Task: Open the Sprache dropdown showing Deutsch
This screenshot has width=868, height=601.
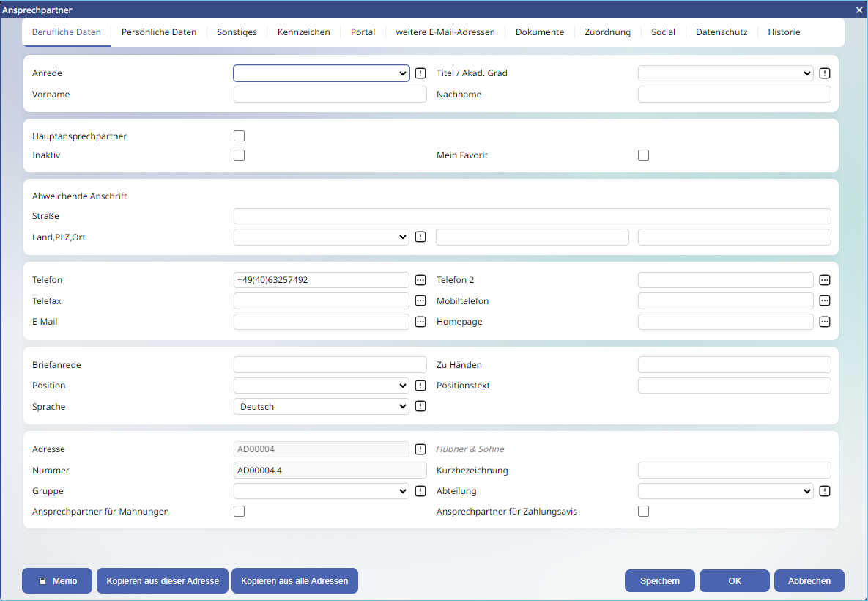Action: (x=322, y=406)
